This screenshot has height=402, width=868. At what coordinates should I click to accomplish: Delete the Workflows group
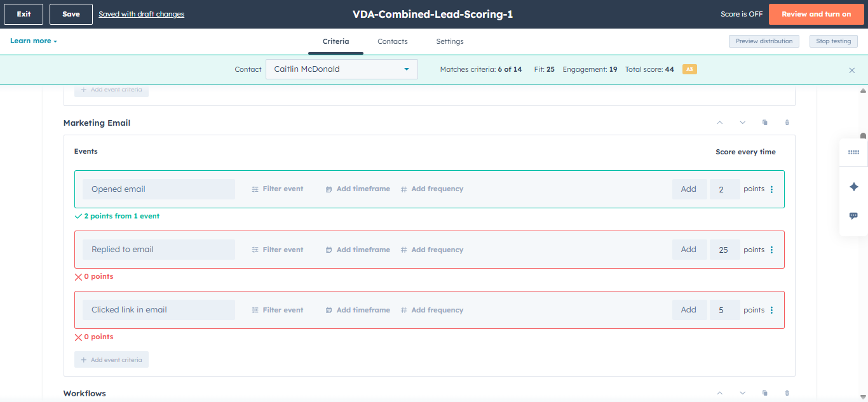tap(787, 393)
